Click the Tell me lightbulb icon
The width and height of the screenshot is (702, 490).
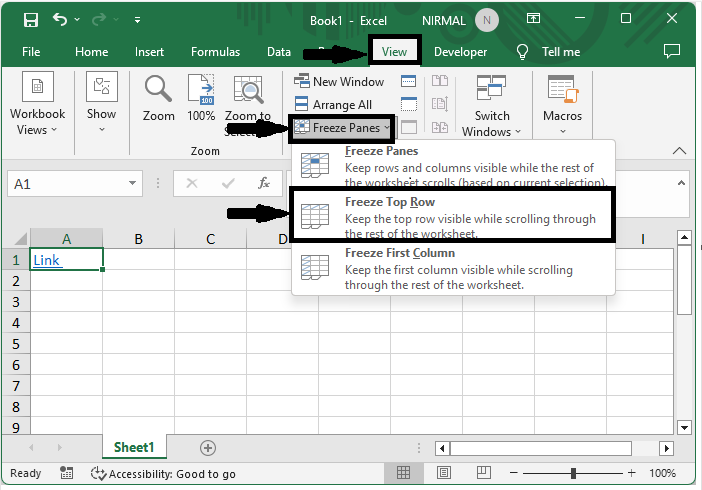[x=522, y=52]
